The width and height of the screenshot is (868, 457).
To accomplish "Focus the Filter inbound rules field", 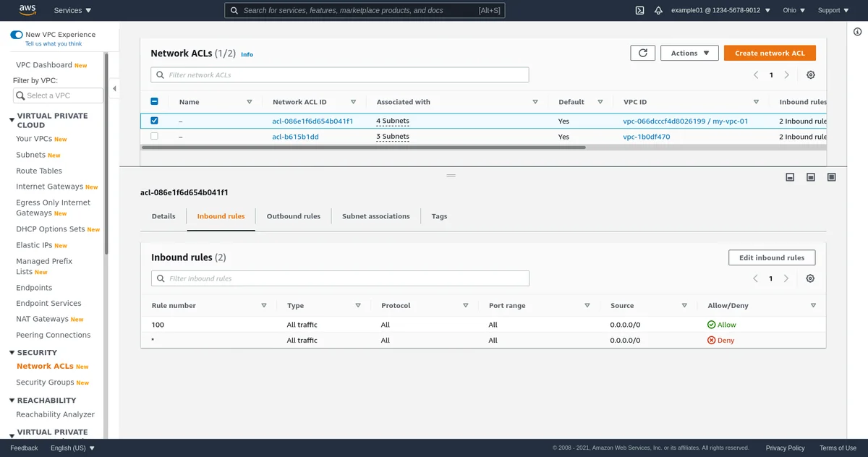I will (x=340, y=278).
